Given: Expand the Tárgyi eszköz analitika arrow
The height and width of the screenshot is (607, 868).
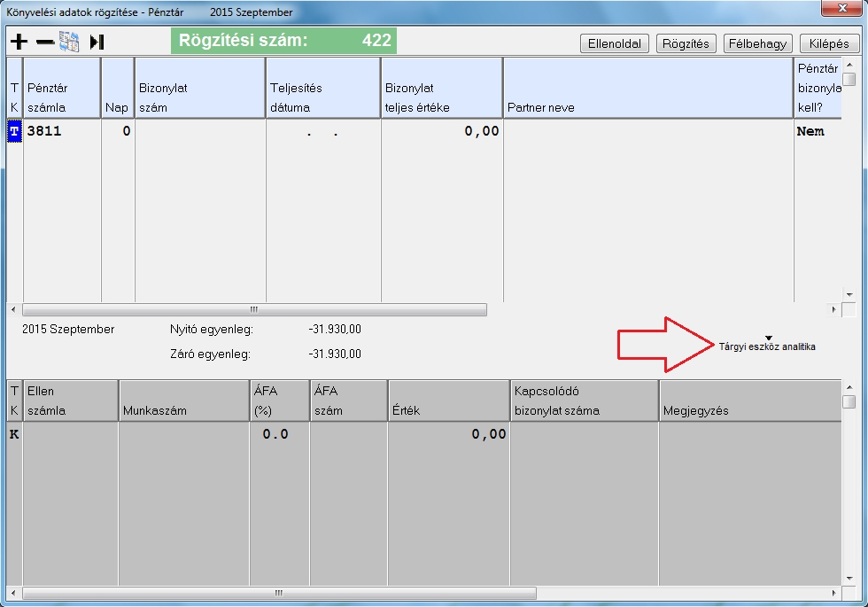Looking at the screenshot, I should tap(768, 338).
